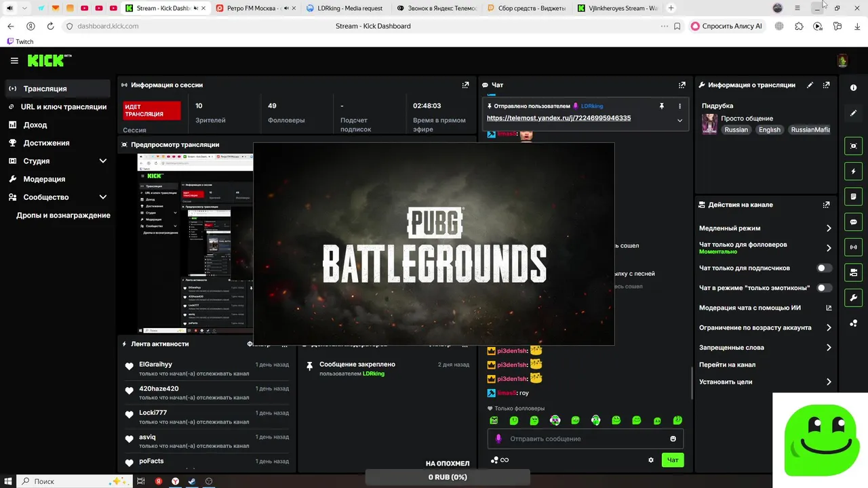868x488 pixels.
Task: Open Модерация in left sidebar
Action: (x=58, y=179)
